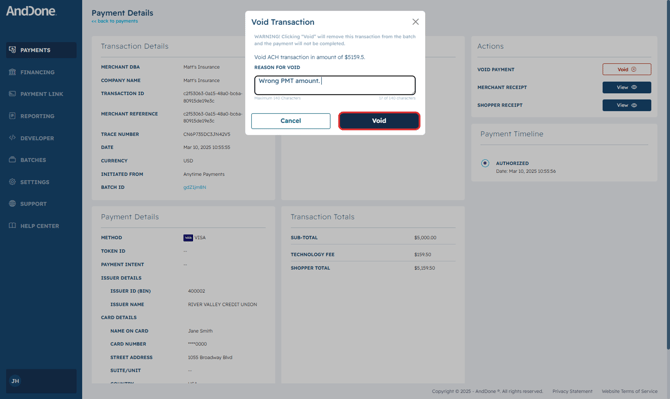This screenshot has width=670, height=399.
Task: Confirm with the dark Void button
Action: (379, 121)
